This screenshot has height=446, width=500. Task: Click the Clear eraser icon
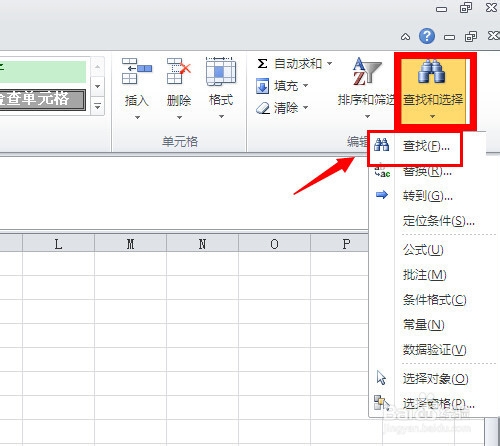263,108
